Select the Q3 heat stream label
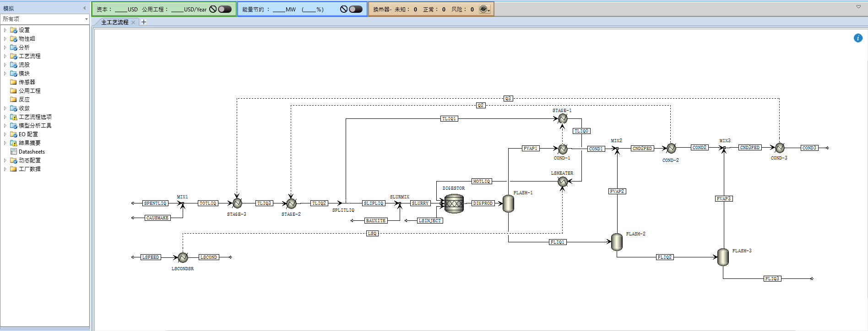 (508, 99)
